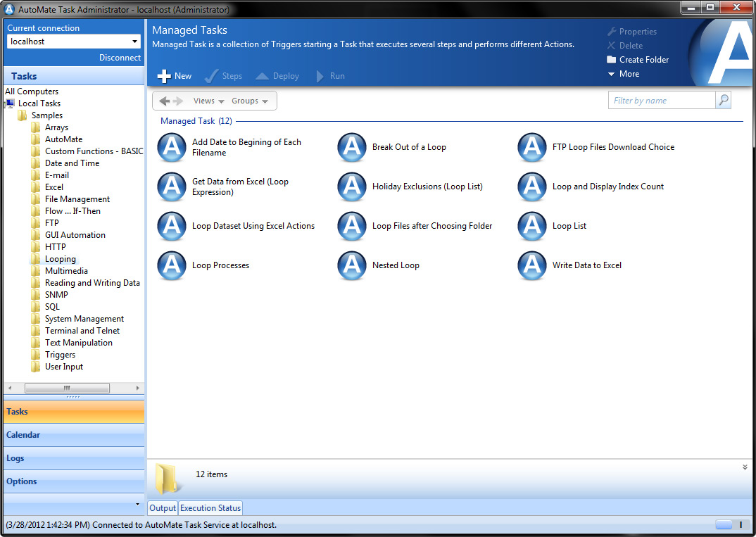Image resolution: width=756 pixels, height=537 pixels.
Task: Open the Current connection localhost dropdown
Action: (74, 42)
